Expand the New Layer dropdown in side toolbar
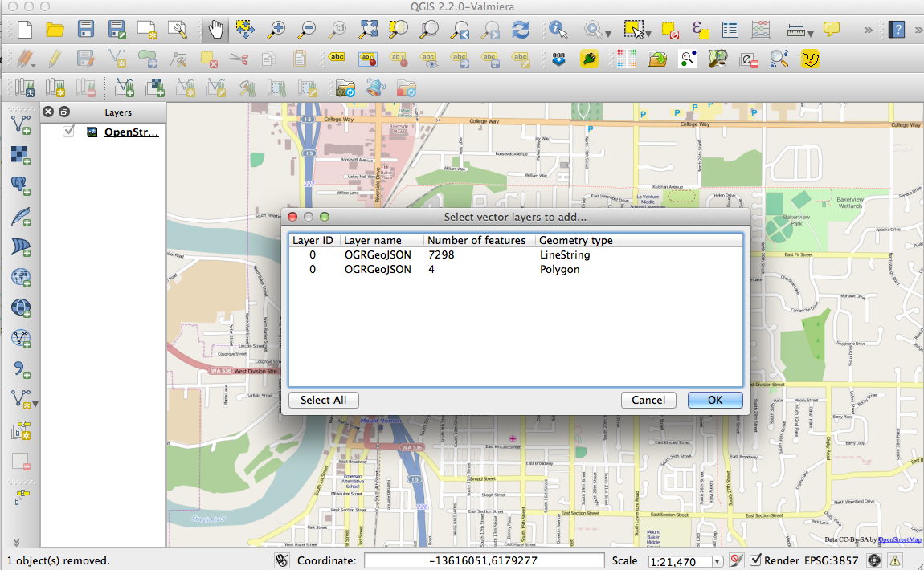 [35, 405]
